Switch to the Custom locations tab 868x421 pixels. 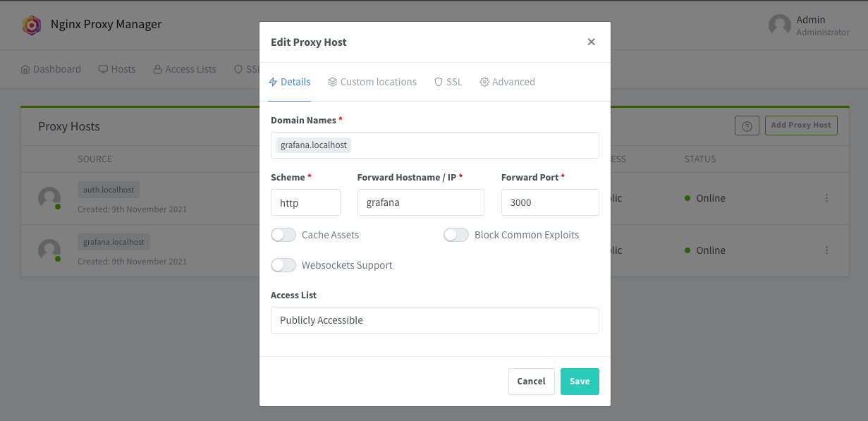372,82
